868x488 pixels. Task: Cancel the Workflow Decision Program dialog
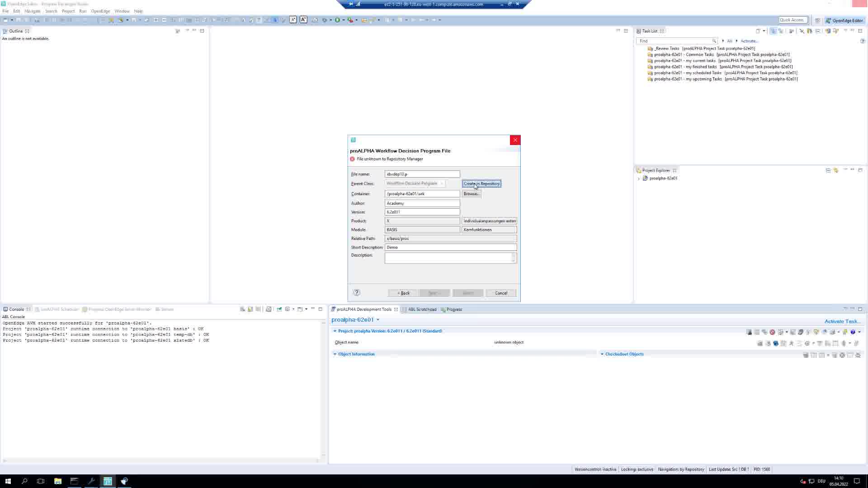(501, 293)
